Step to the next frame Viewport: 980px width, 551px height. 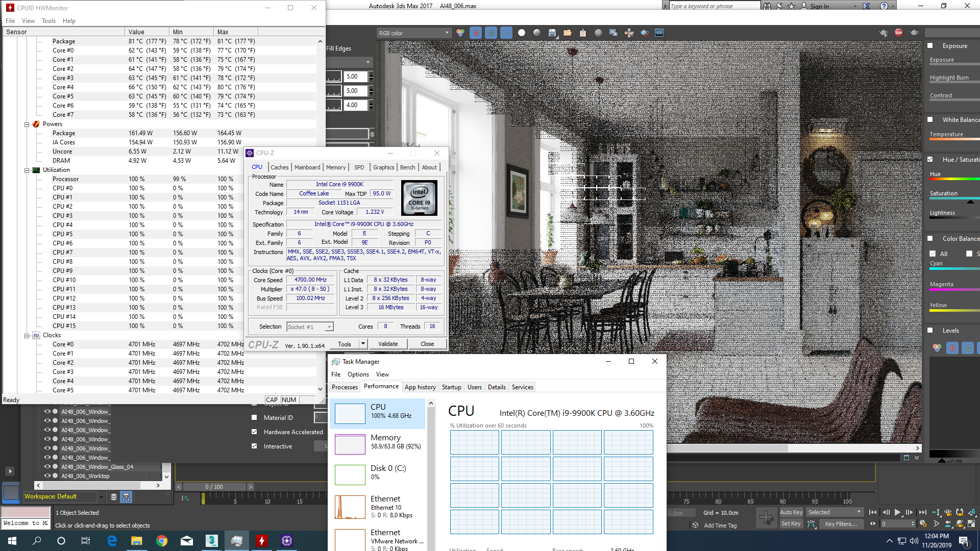[x=910, y=512]
